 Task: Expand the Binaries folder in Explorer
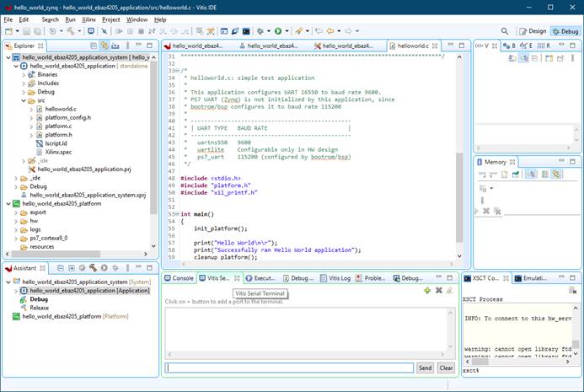tap(24, 74)
